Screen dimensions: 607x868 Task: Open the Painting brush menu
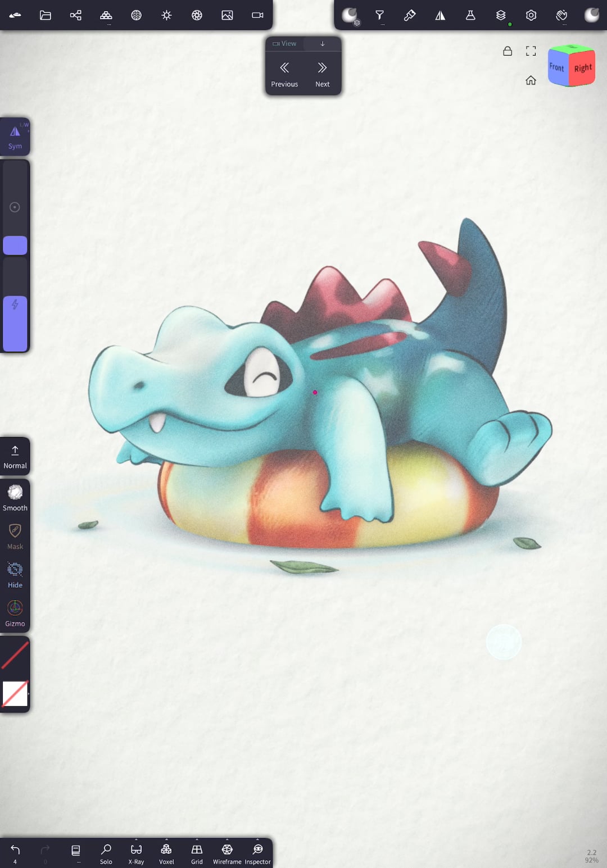pyautogui.click(x=410, y=15)
